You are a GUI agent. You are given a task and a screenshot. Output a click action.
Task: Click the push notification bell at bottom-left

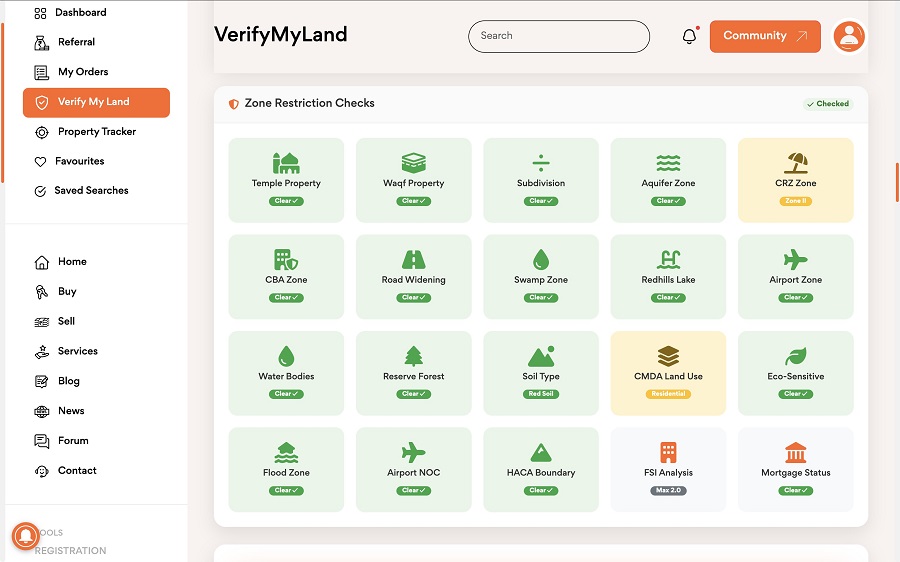(x=25, y=536)
